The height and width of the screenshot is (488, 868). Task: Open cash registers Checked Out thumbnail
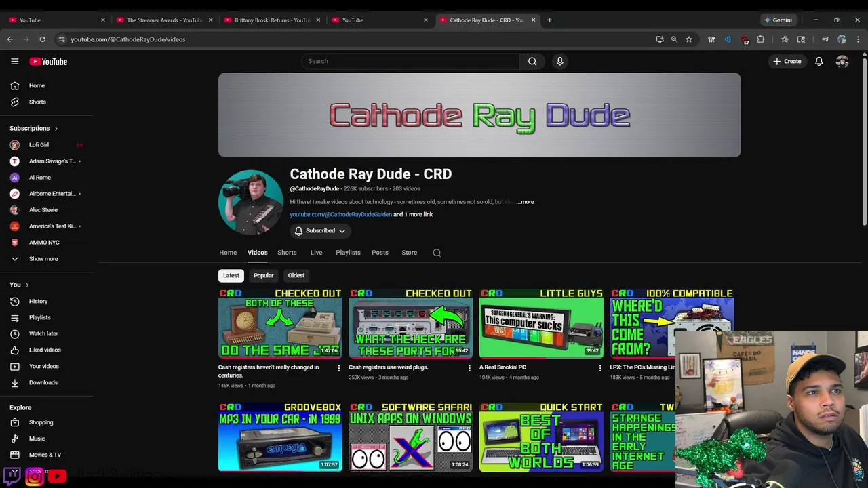coord(280,323)
